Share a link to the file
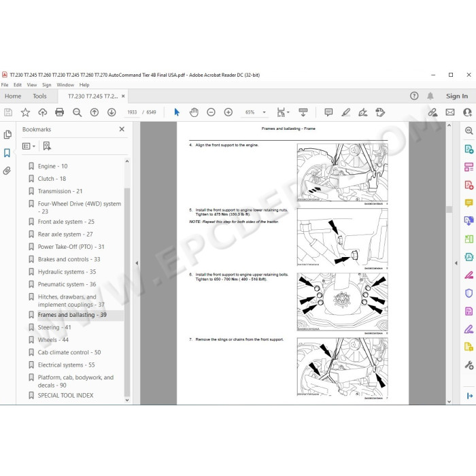The image size is (476, 476). [x=432, y=112]
